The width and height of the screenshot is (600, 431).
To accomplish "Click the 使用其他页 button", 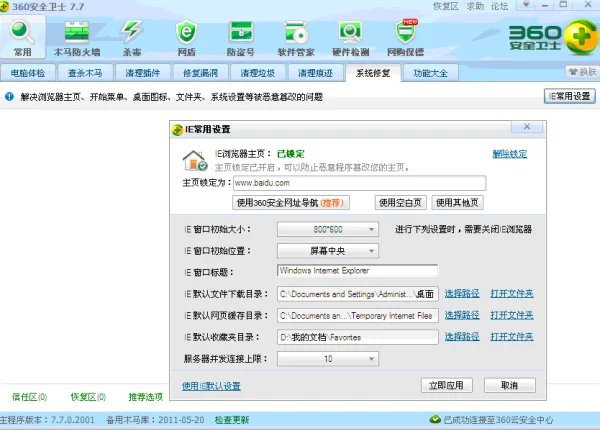I will click(x=457, y=202).
